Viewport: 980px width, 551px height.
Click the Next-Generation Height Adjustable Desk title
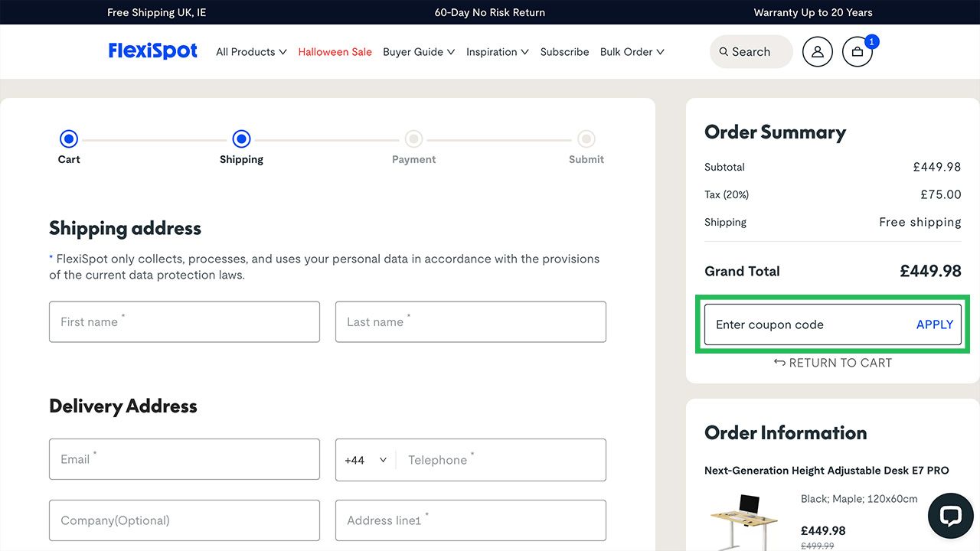(x=827, y=471)
